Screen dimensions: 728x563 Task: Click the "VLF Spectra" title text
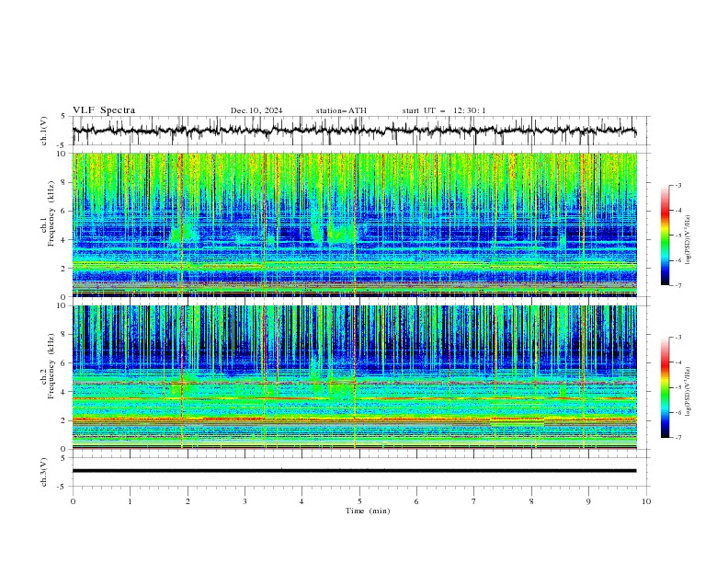[x=104, y=110]
